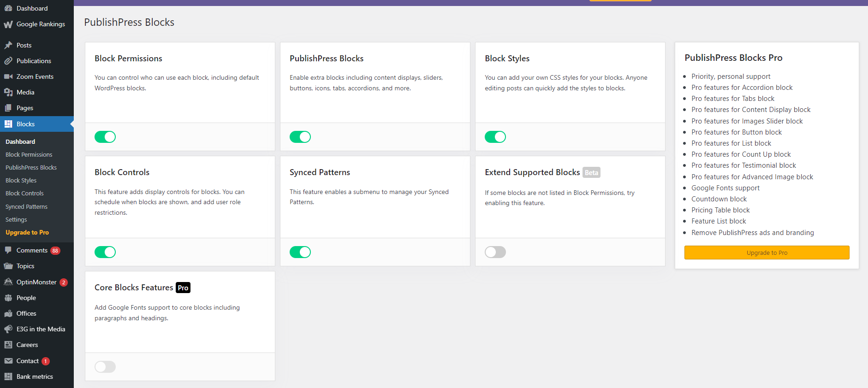Image resolution: width=868 pixels, height=388 pixels.
Task: Open the Comments menu with 88 badge
Action: pyautogui.click(x=32, y=250)
